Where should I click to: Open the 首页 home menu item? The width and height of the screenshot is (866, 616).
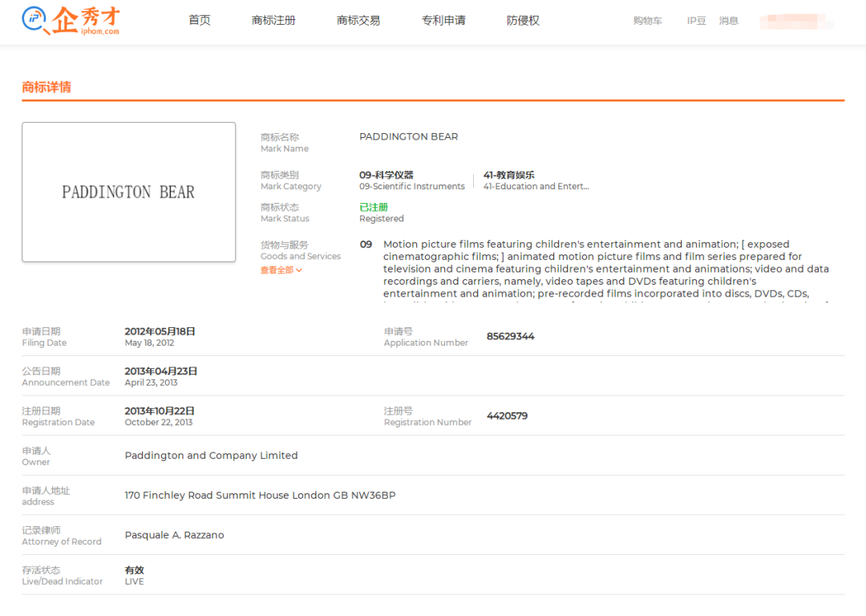click(x=200, y=20)
